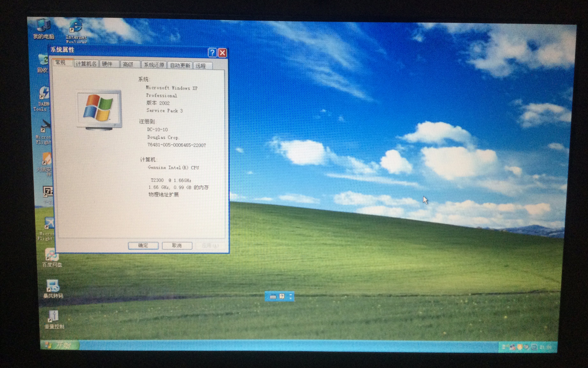Click the gray volume tray icon

526,347
